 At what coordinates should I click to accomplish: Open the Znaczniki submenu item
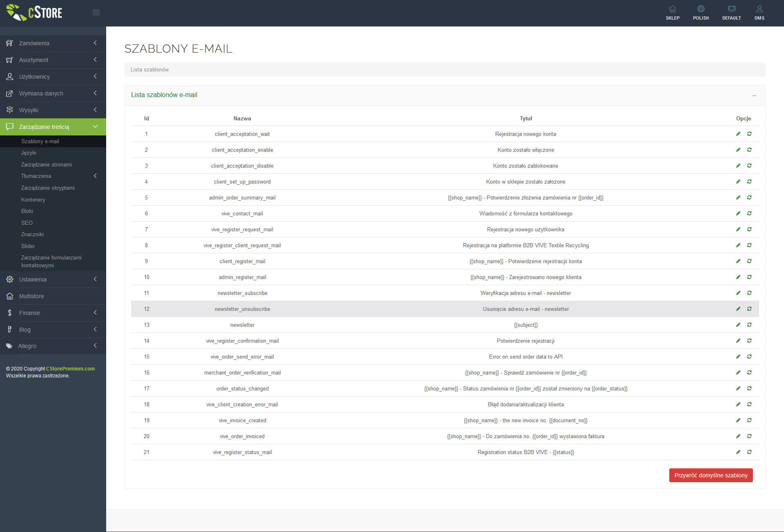click(53, 234)
